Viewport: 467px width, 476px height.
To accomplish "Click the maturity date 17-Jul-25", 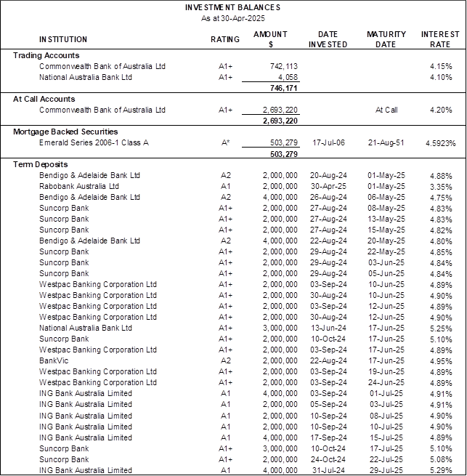I will pos(386,449).
